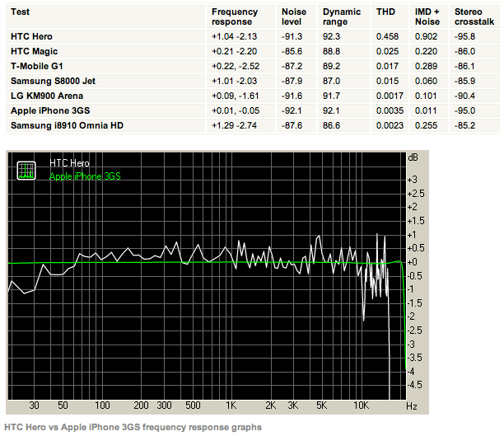Click stereo crosstalk value '-90.4'
This screenshot has width=504, height=436.
click(x=464, y=96)
